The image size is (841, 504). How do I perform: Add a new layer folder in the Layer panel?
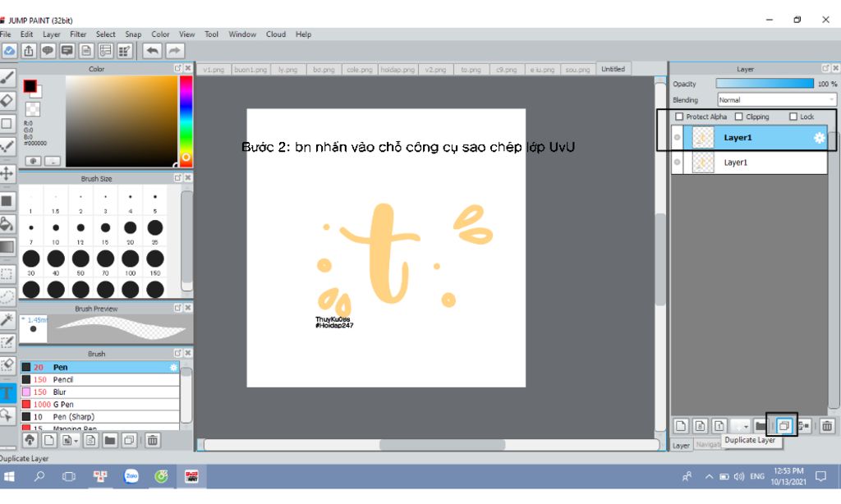pos(760,426)
